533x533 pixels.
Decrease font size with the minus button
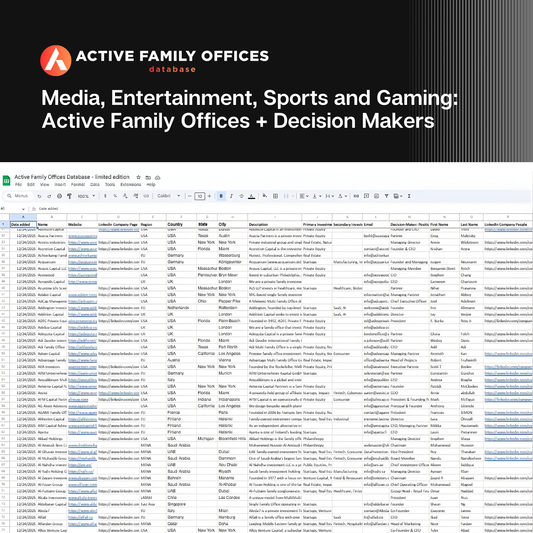(190, 196)
